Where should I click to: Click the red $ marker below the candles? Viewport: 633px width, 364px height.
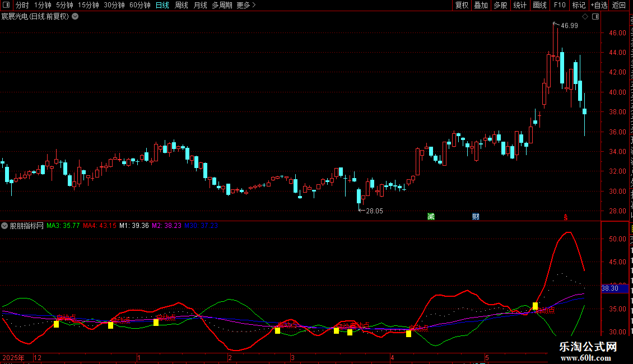click(x=566, y=217)
